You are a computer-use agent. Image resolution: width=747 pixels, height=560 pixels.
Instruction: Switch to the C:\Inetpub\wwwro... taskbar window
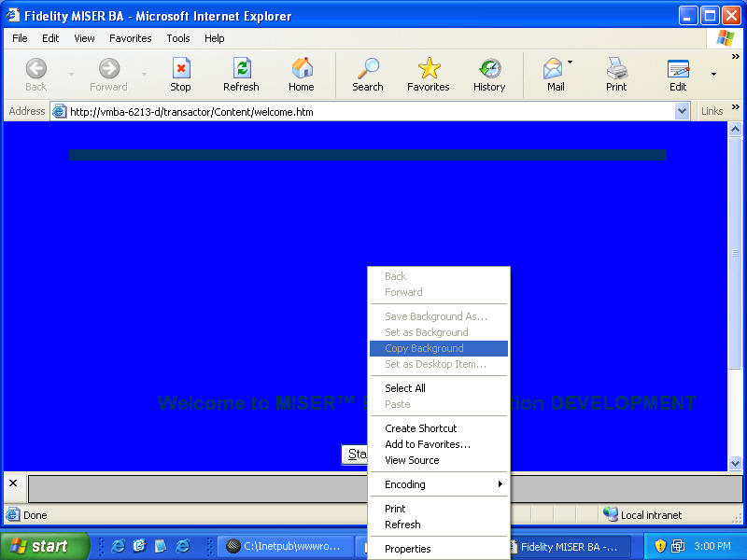tap(286, 546)
